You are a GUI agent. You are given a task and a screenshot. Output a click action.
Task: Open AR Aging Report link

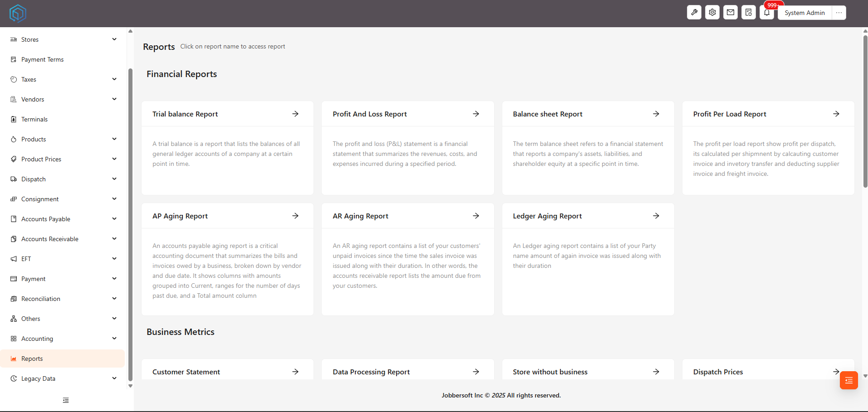point(361,216)
